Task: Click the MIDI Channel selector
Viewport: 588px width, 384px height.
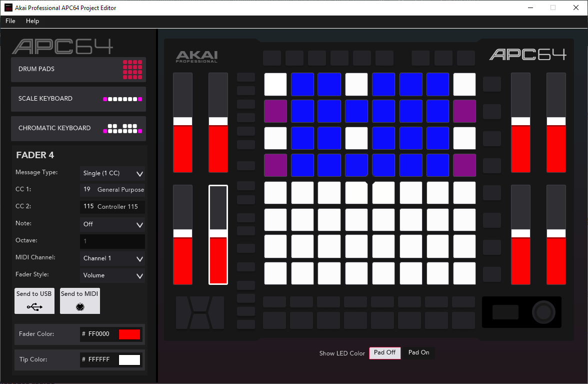Action: (x=112, y=258)
